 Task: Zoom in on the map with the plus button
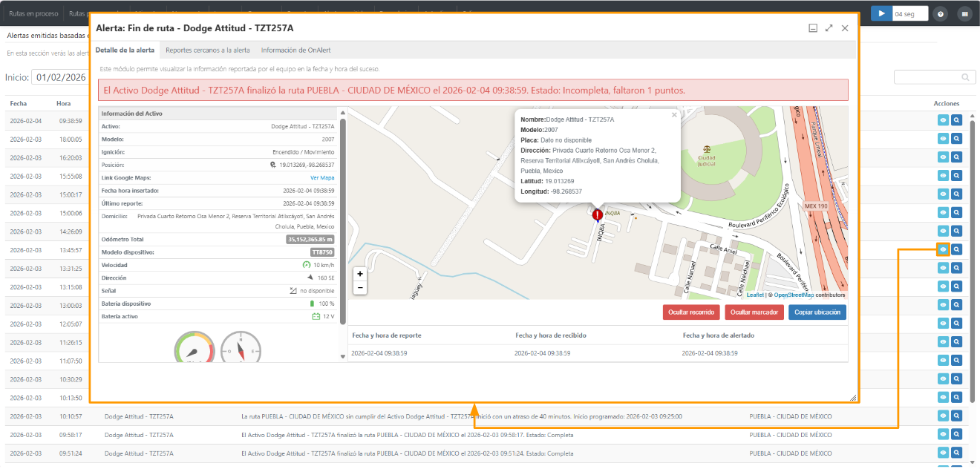360,274
